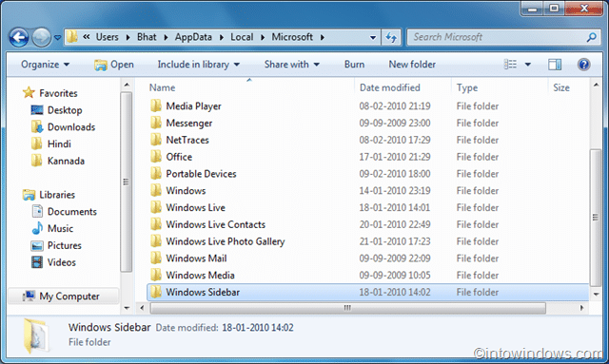Viewport: 609px width, 364px height.
Task: Click the navigation pane scrollbar thumb
Action: click(x=126, y=182)
